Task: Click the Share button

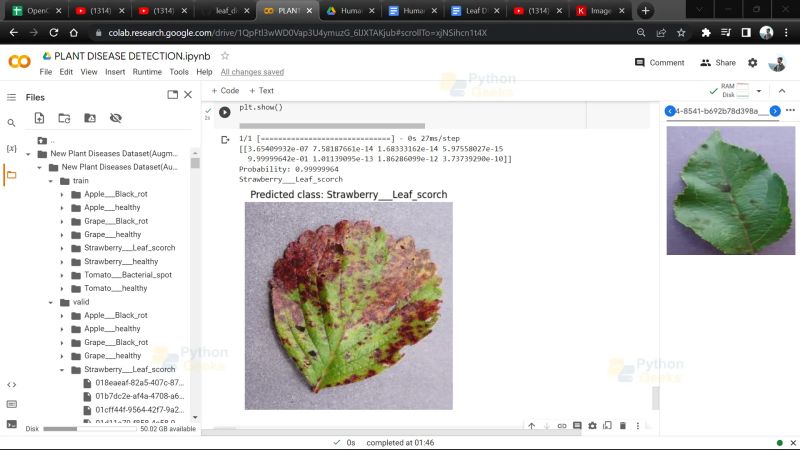Action: pyautogui.click(x=718, y=62)
